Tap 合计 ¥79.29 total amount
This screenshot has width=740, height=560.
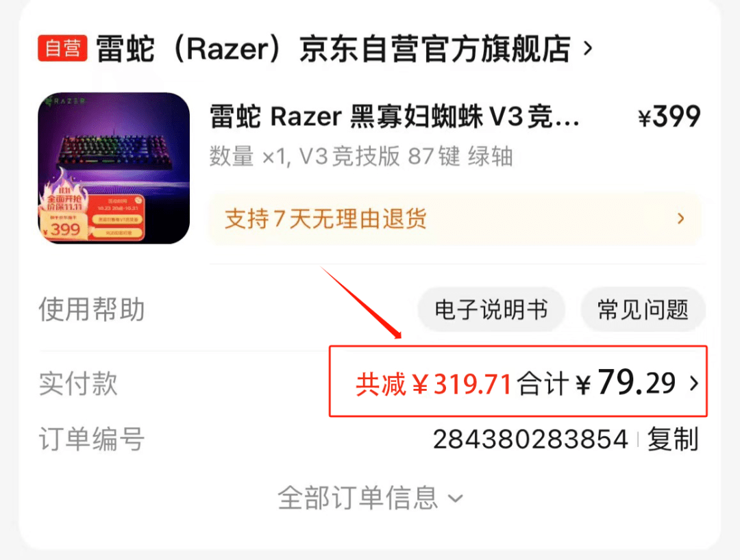coord(597,383)
